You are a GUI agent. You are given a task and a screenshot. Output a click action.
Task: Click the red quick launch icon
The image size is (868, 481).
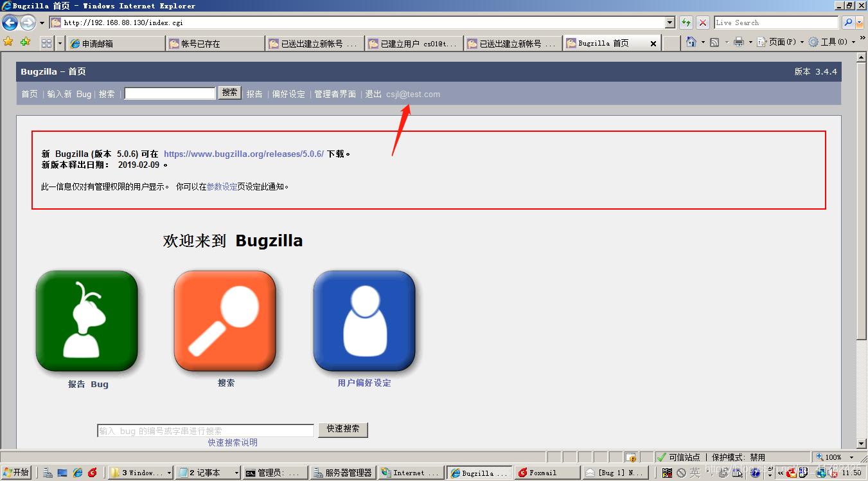point(93,473)
